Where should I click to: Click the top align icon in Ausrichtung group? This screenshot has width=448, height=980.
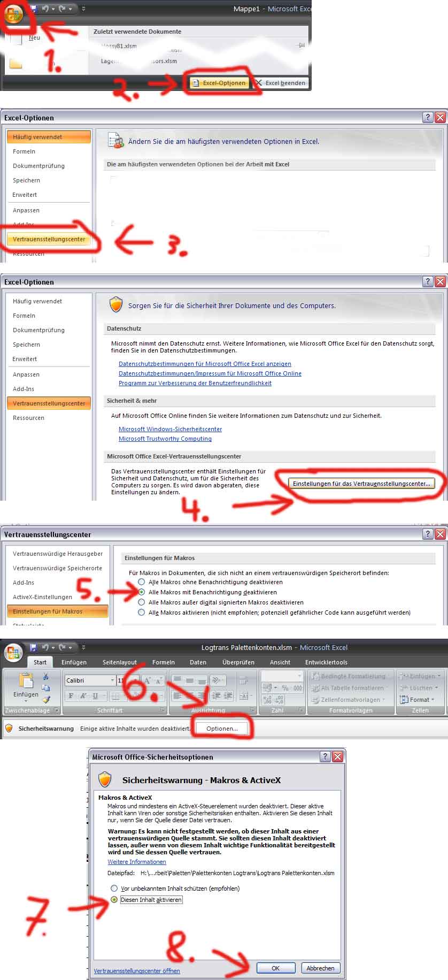click(x=177, y=680)
